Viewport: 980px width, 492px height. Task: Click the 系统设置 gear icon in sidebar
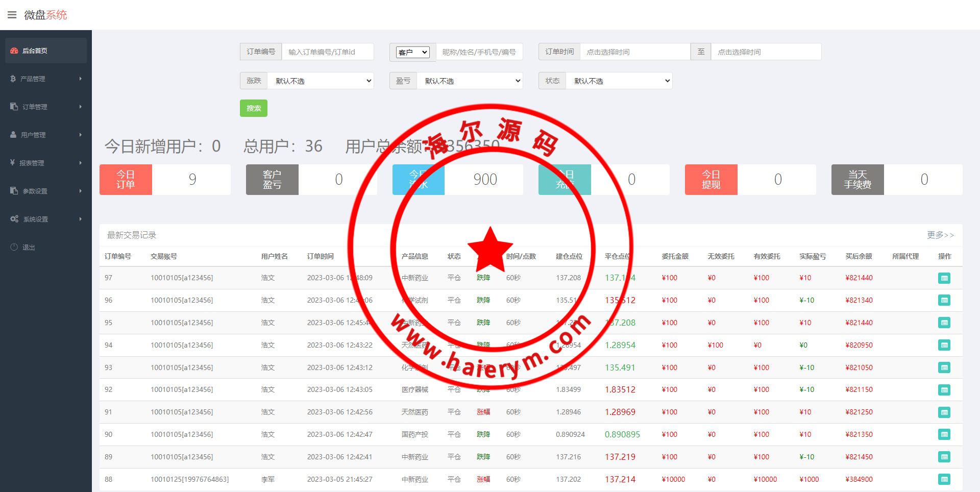(x=14, y=219)
